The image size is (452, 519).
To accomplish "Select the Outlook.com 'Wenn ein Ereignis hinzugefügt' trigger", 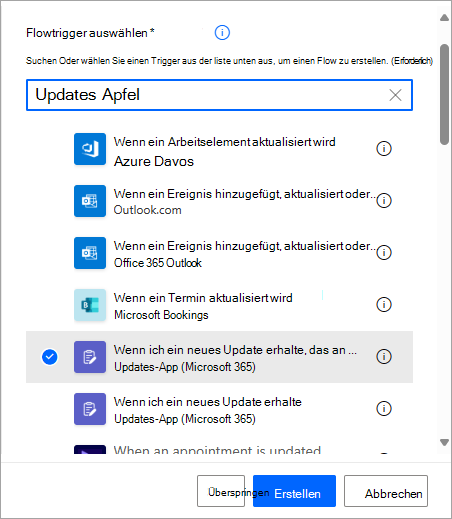I will (x=219, y=201).
